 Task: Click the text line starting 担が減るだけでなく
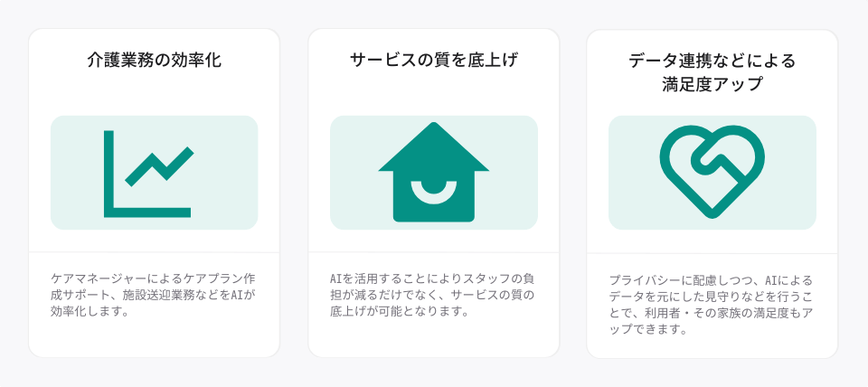click(x=432, y=295)
